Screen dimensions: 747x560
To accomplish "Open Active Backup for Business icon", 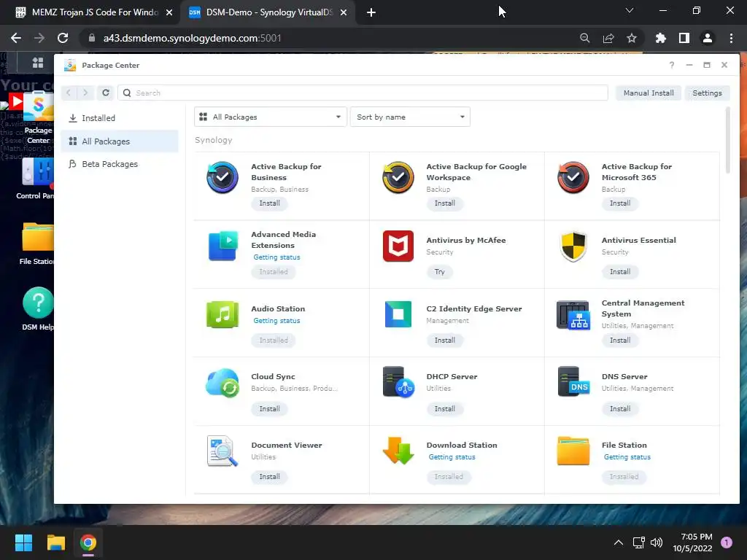I will pyautogui.click(x=222, y=178).
